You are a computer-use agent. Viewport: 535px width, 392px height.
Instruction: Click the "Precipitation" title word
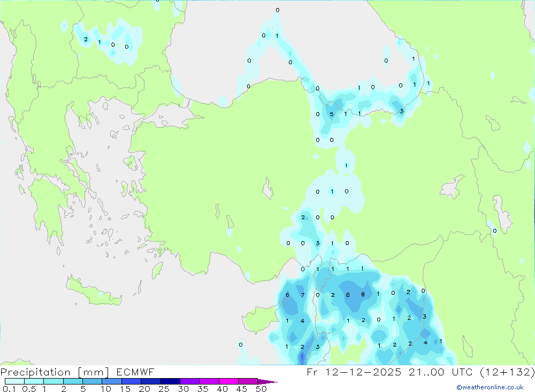point(35,372)
